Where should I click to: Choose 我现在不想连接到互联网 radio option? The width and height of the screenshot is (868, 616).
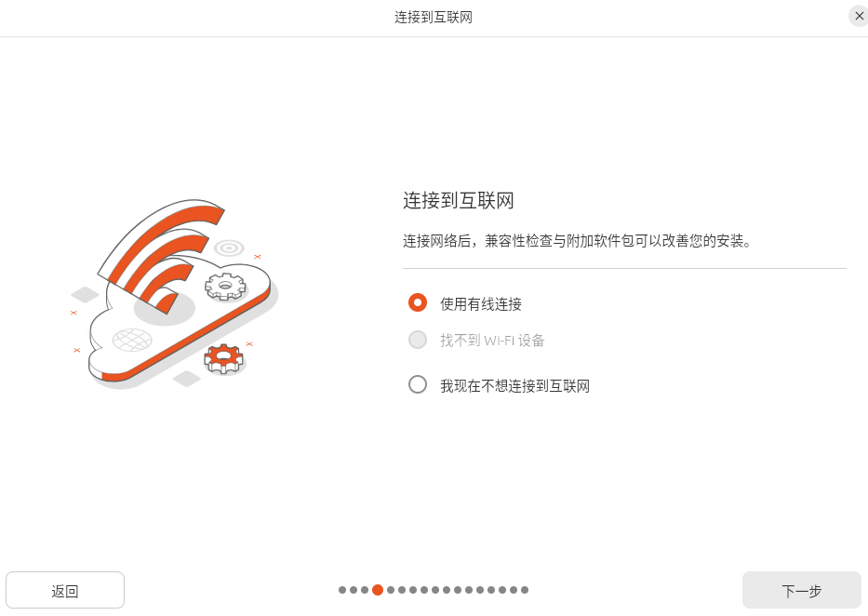pos(418,384)
